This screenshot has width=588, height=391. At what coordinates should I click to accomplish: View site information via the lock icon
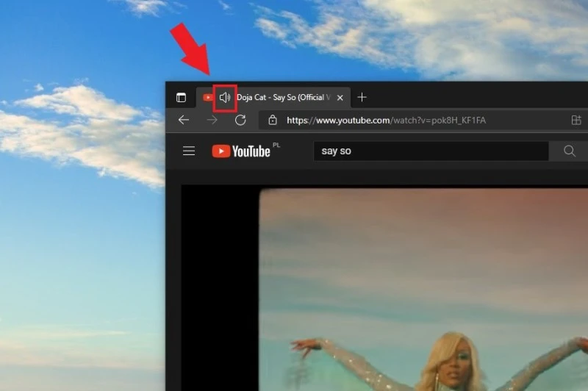click(x=273, y=120)
